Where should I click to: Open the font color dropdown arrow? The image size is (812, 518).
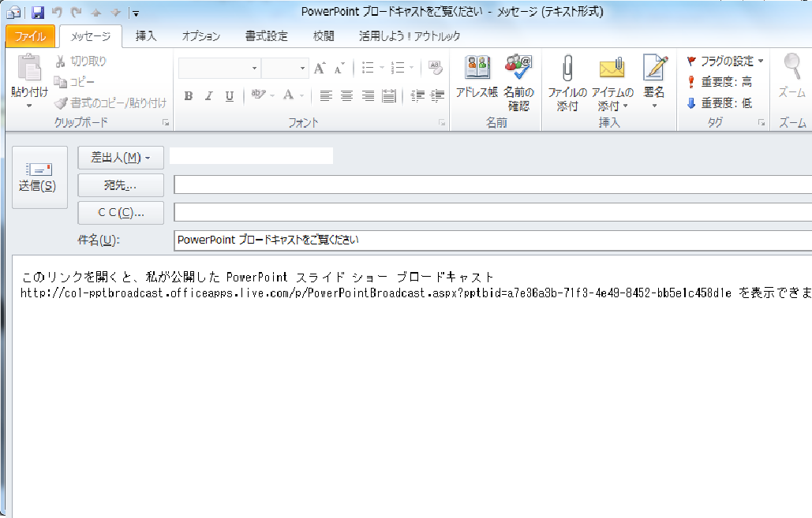coord(302,95)
